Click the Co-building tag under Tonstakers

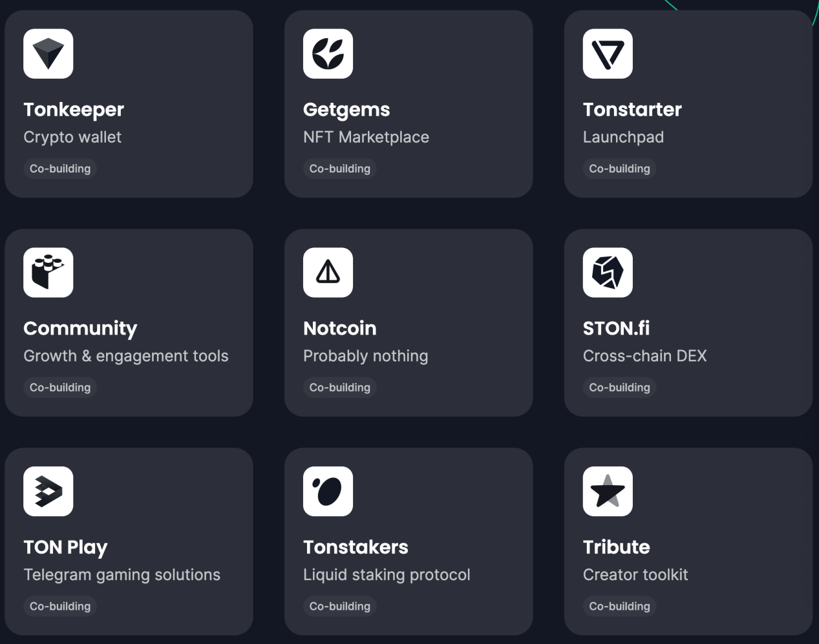click(x=339, y=607)
